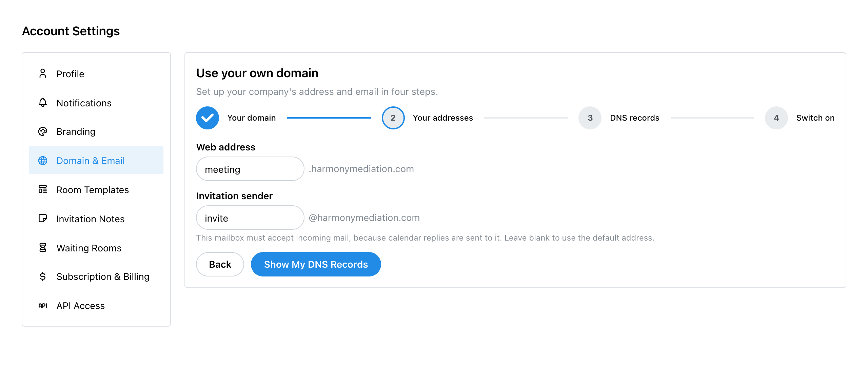Click the 'Switch on' step label
Image resolution: width=868 pixels, height=370 pixels.
pos(815,118)
